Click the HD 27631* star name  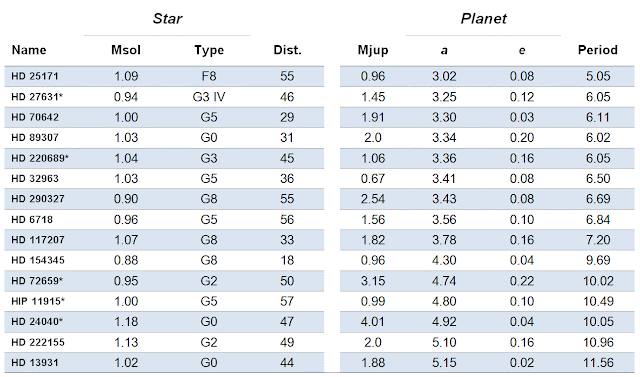[37, 97]
